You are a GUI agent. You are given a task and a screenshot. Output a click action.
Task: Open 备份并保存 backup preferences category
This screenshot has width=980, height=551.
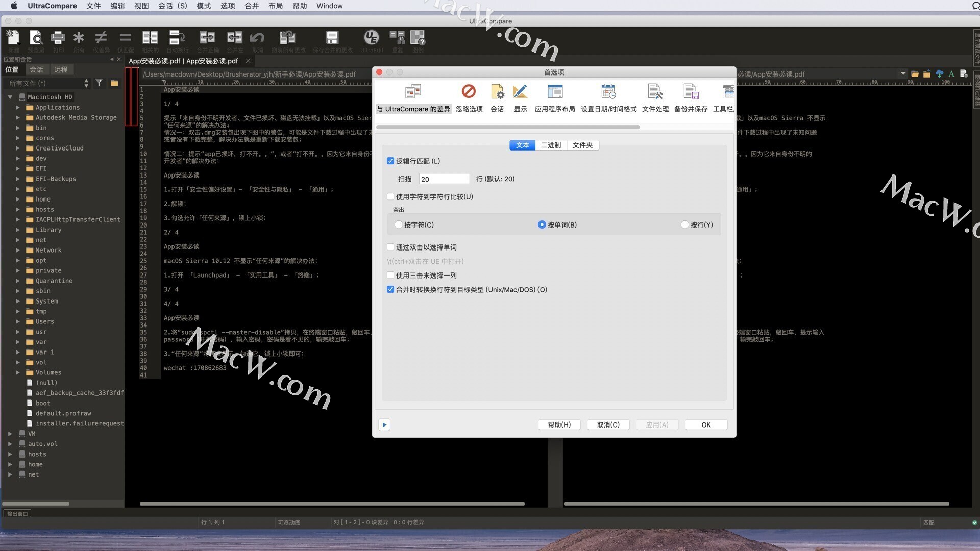pyautogui.click(x=691, y=98)
